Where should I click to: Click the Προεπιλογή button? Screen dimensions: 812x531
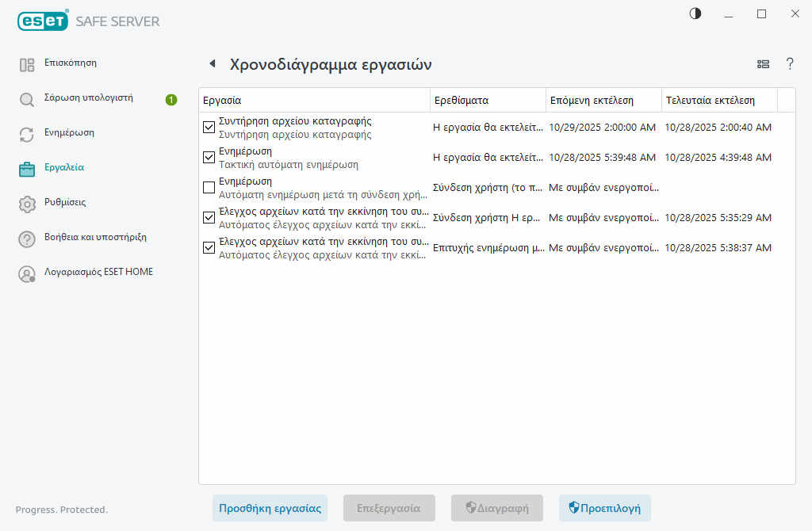click(x=604, y=508)
